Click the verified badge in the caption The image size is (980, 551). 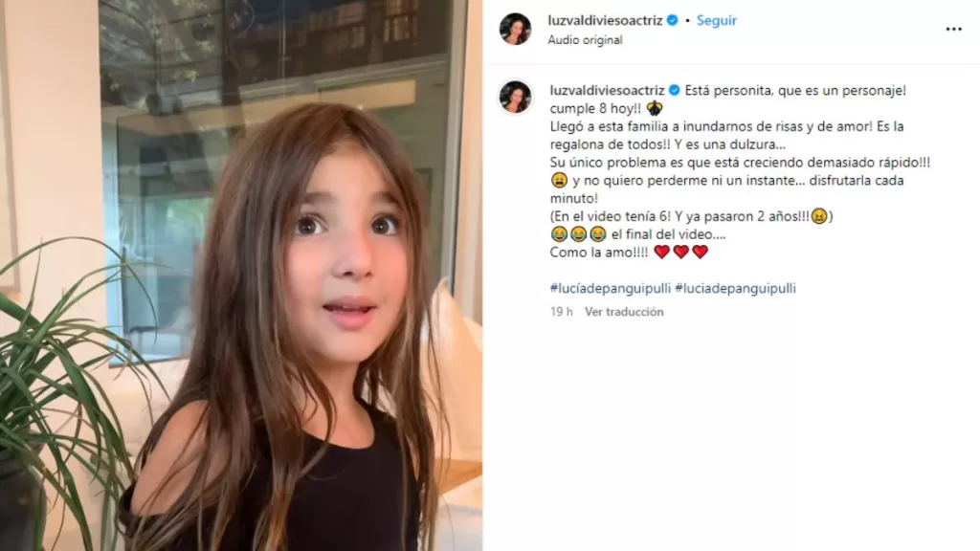coord(675,90)
